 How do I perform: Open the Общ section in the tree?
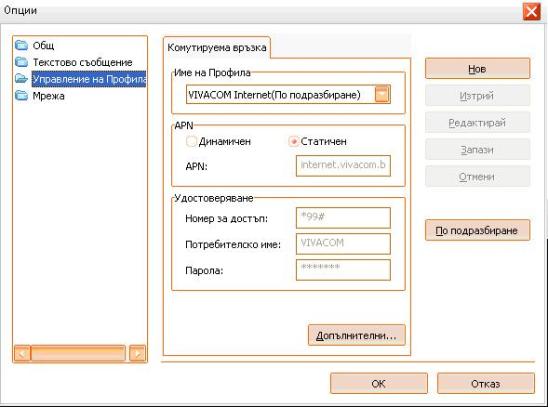pos(43,45)
